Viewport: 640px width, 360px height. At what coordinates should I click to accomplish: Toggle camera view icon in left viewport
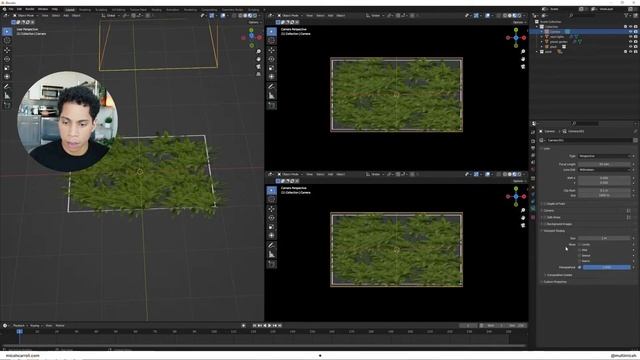pyautogui.click(x=258, y=67)
